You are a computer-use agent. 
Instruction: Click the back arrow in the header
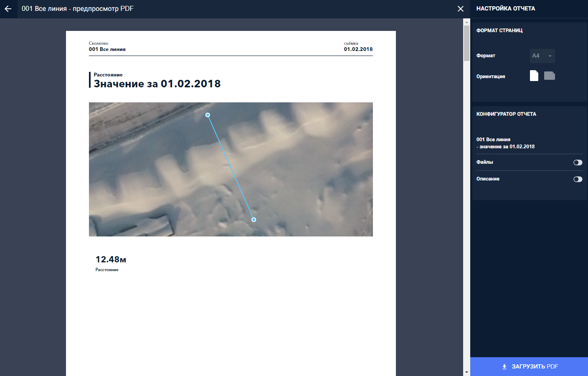pos(8,9)
